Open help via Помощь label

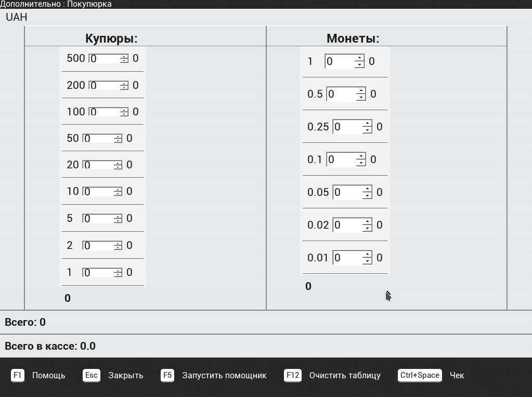(48, 375)
